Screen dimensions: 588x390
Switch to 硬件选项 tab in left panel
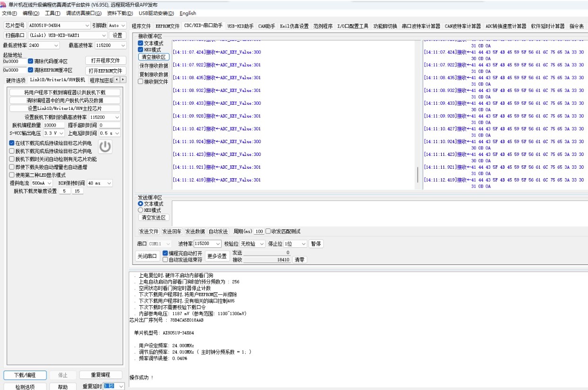tap(16, 80)
